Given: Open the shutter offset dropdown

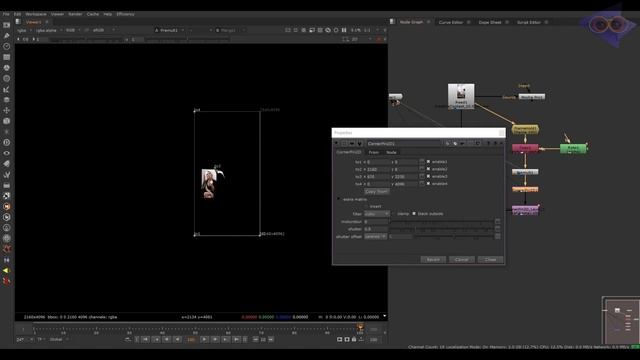Looking at the screenshot, I should tap(375, 236).
